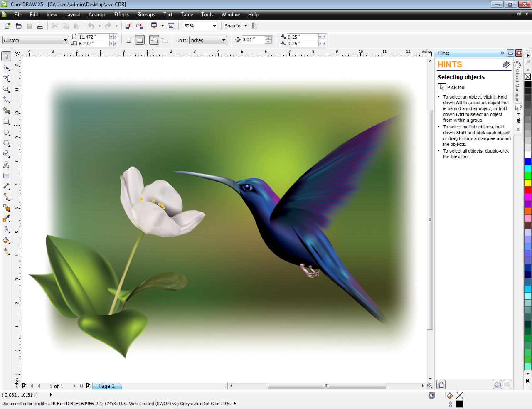Open the Snap to dropdown
This screenshot has width=532, height=409.
[245, 26]
